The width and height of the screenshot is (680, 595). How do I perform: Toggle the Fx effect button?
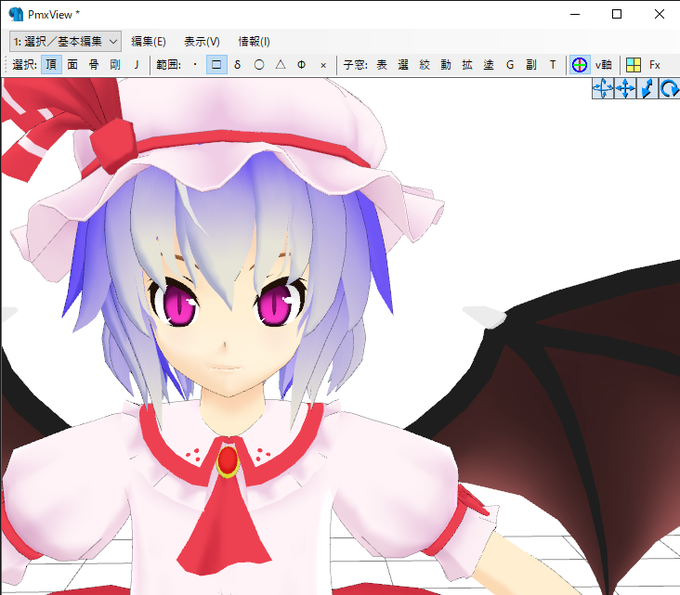click(x=654, y=65)
